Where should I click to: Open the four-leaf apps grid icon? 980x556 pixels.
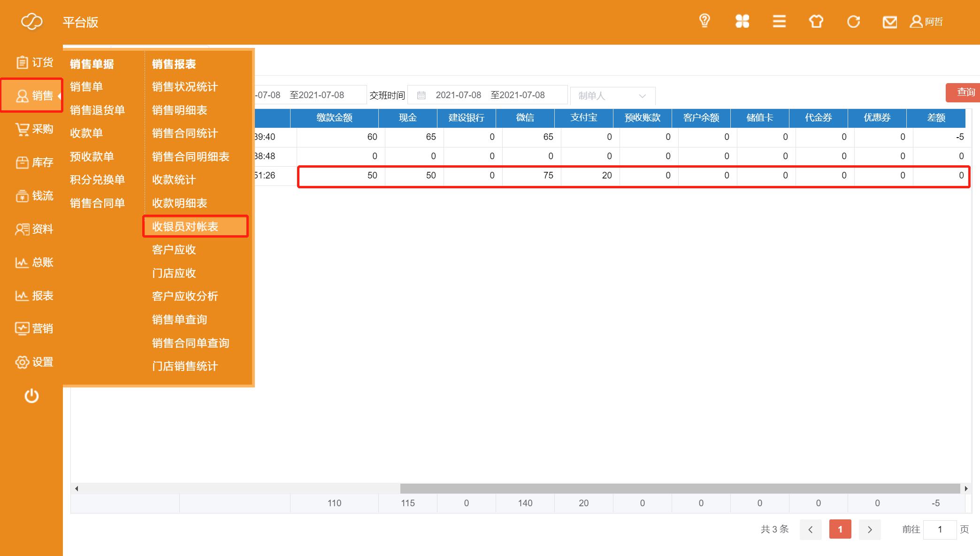coord(742,21)
